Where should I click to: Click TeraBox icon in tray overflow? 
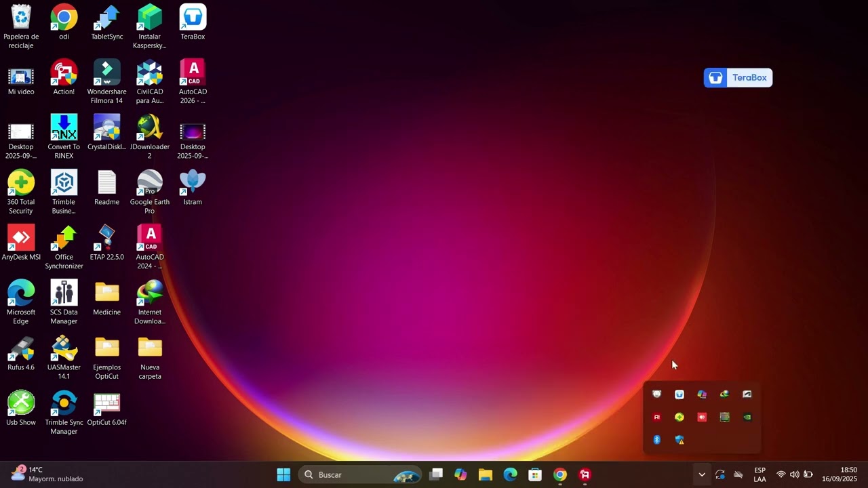[x=679, y=394]
